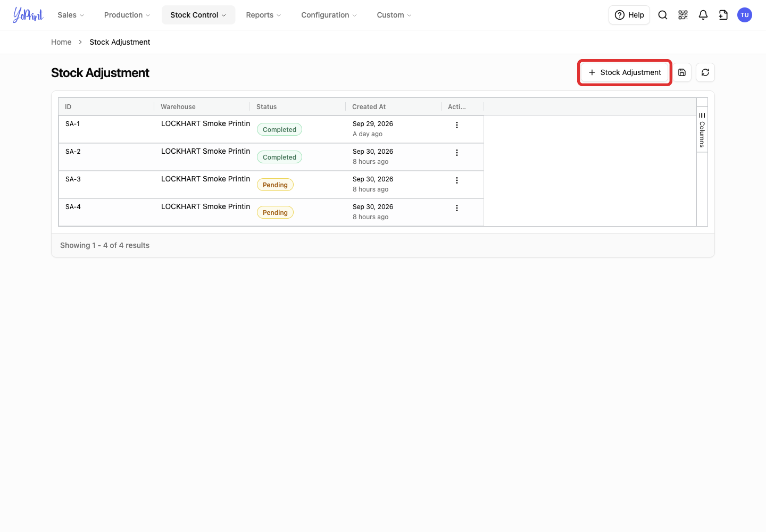Click the save view icon button
The image size is (766, 532).
(682, 72)
